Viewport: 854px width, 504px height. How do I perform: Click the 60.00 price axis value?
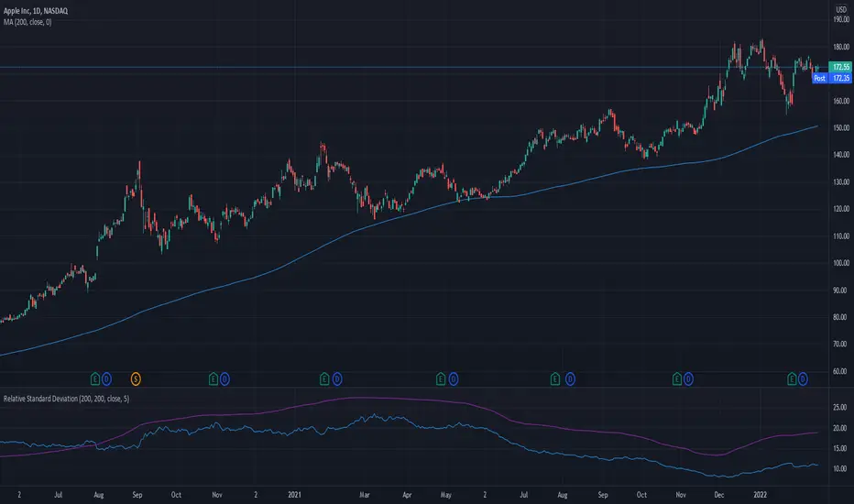point(841,372)
